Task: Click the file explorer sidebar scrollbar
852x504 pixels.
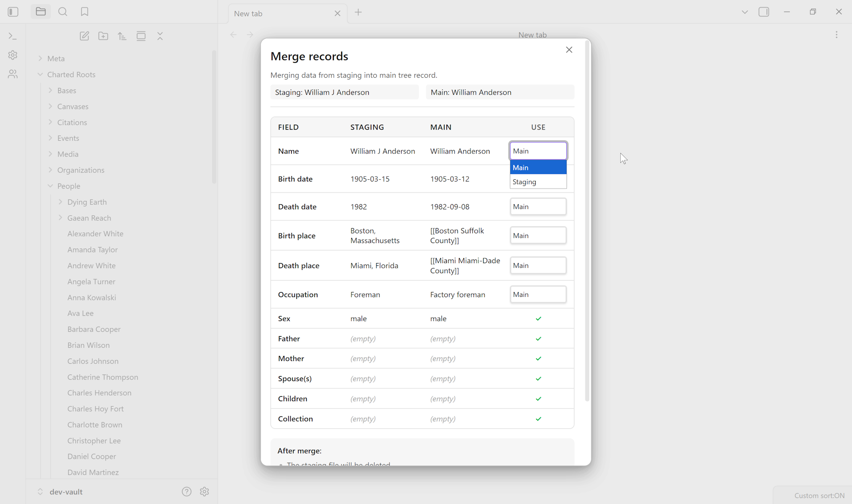Action: pyautogui.click(x=214, y=117)
